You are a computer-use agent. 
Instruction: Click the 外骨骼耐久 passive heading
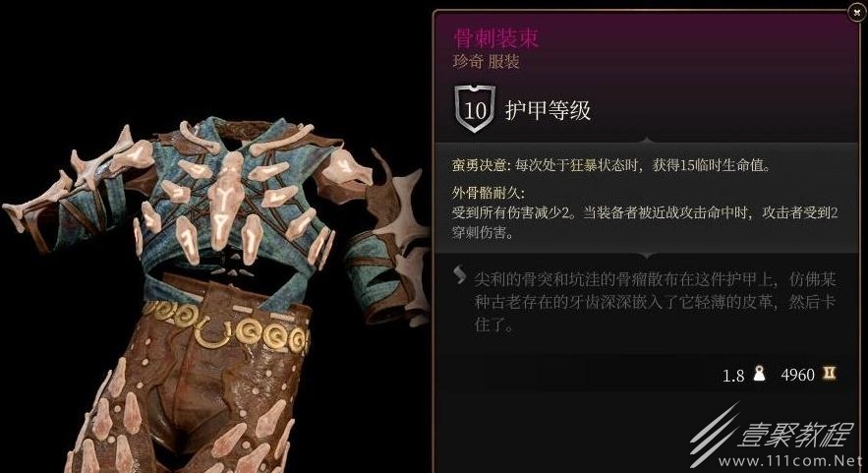click(488, 193)
